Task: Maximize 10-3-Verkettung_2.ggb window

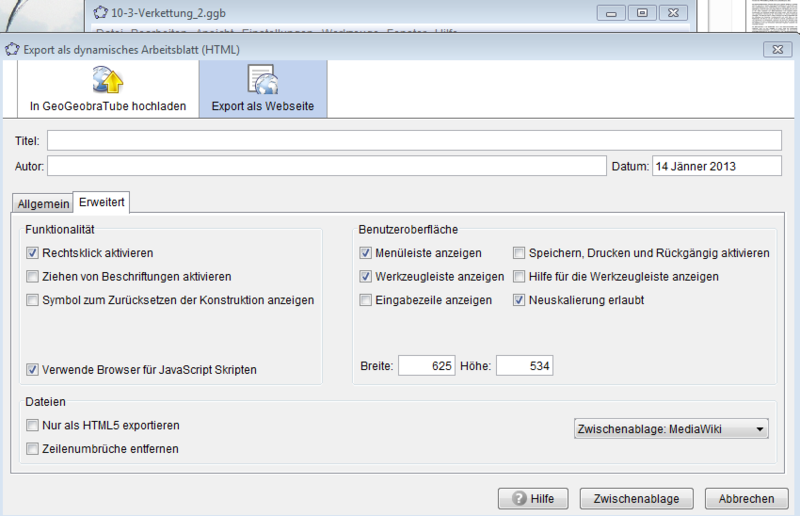Action: (642, 13)
